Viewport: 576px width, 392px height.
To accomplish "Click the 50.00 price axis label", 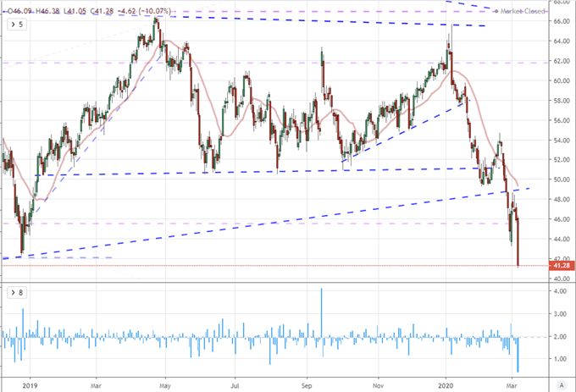I will 562,179.
